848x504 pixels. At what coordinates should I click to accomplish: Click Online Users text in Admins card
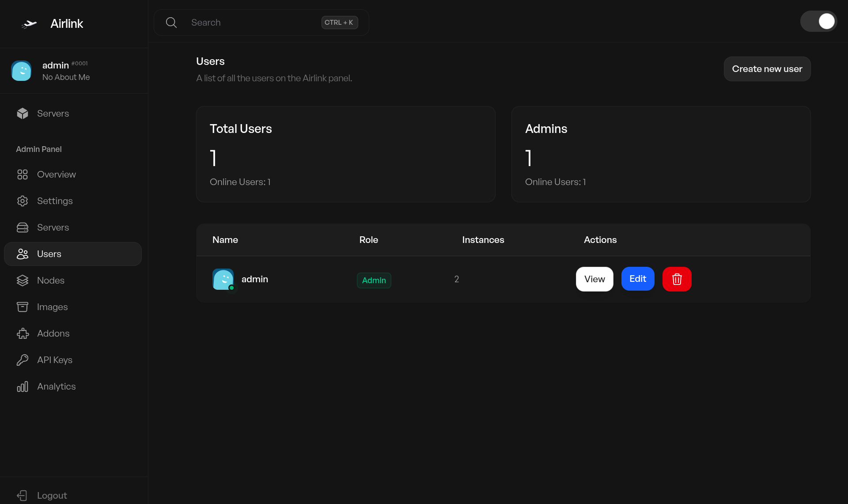pos(556,182)
